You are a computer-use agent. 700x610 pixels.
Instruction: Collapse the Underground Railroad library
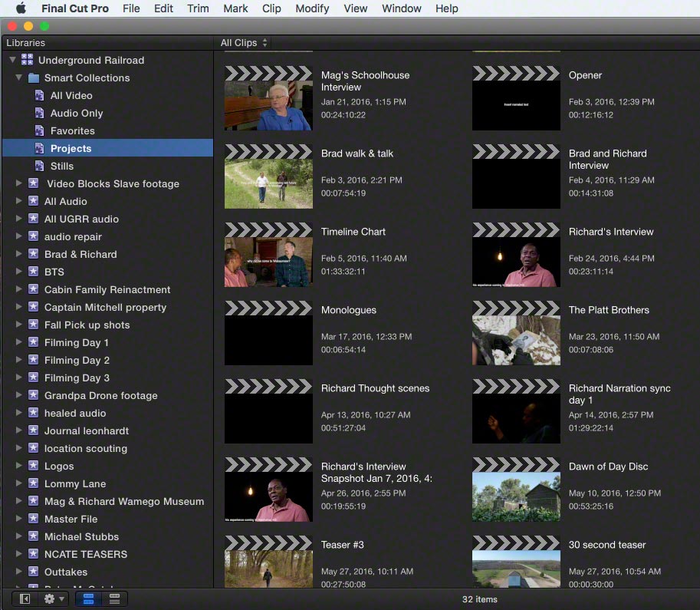point(13,59)
